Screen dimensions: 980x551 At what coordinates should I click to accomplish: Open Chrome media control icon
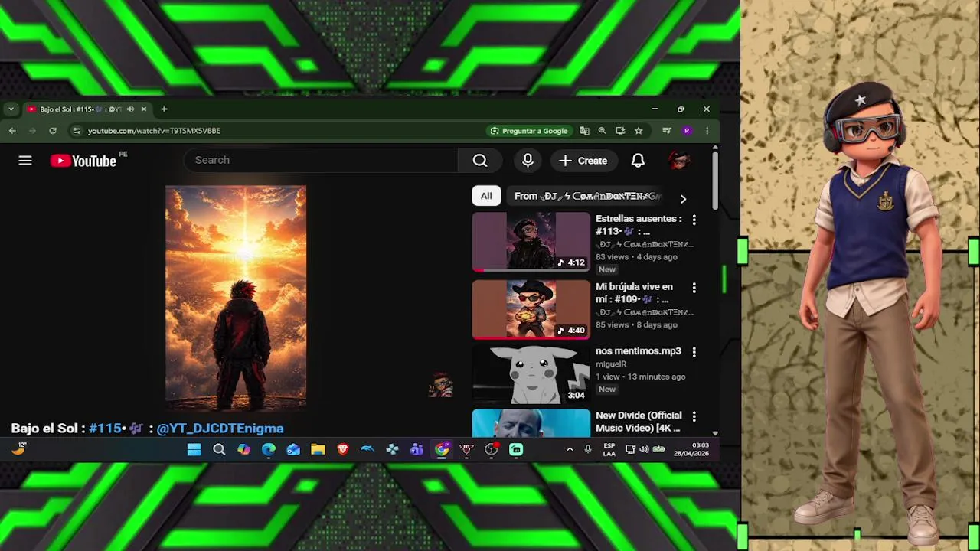pyautogui.click(x=667, y=131)
